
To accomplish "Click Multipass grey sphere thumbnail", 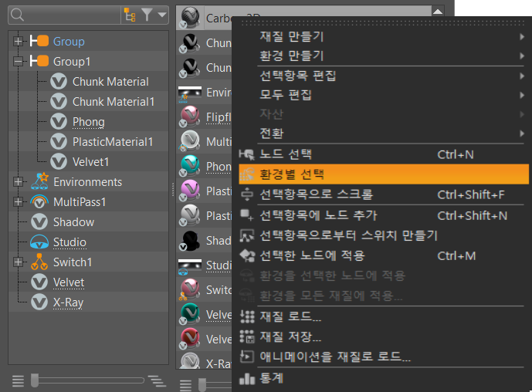I will 190,140.
